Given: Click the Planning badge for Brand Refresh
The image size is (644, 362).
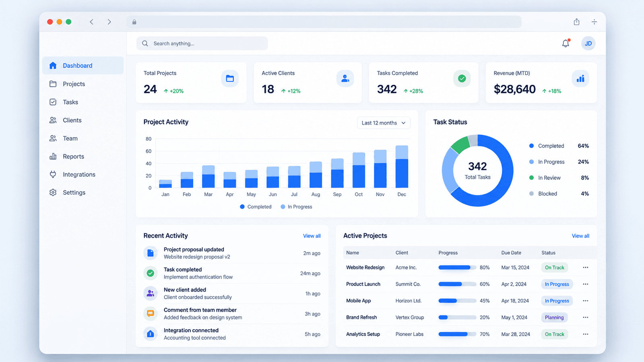Looking at the screenshot, I should pos(554,317).
